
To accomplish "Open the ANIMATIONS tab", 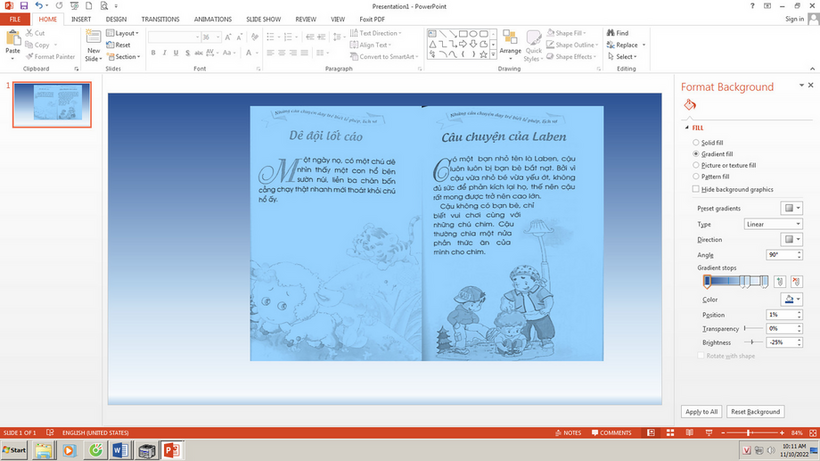I will 213,19.
